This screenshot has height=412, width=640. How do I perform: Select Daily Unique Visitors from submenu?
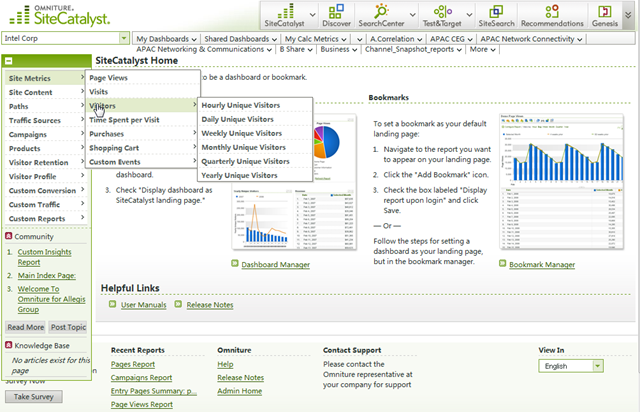pyautogui.click(x=238, y=119)
